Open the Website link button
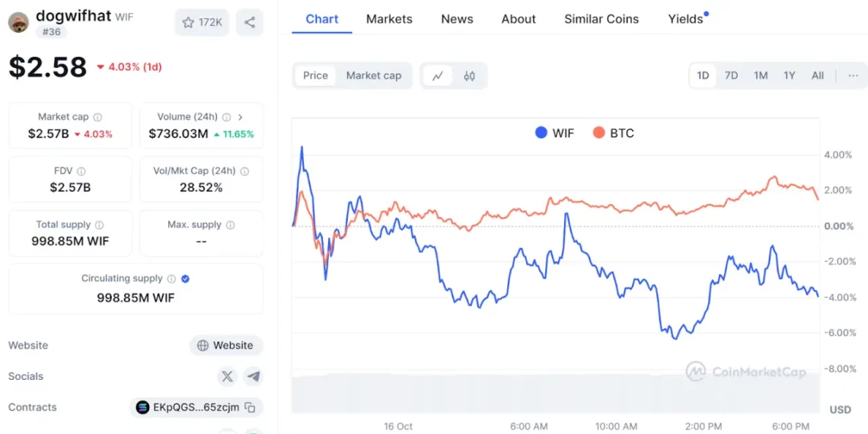 (x=226, y=345)
